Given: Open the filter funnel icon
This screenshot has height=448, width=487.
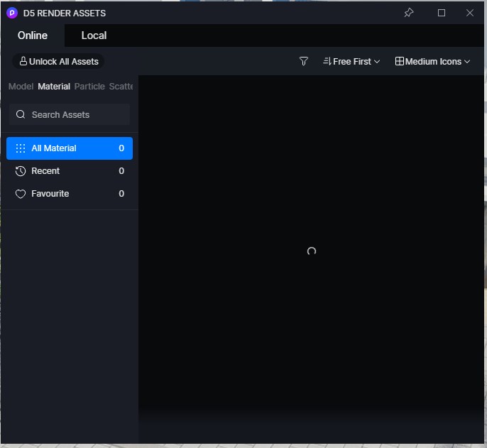Looking at the screenshot, I should click(303, 61).
